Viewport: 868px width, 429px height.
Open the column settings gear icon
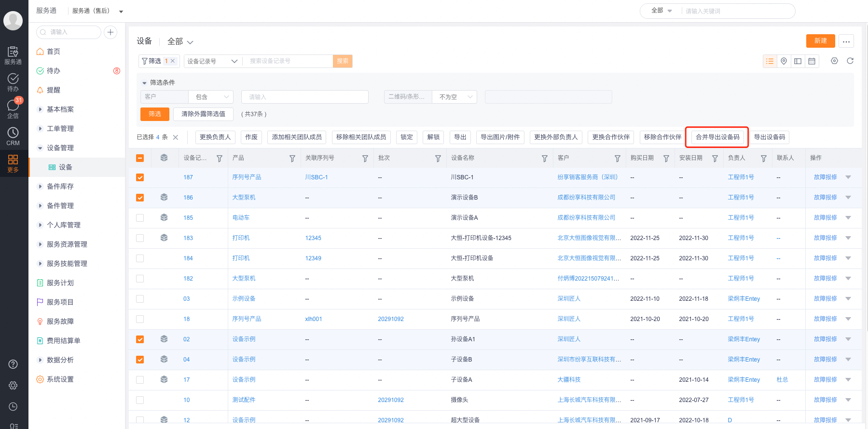pos(835,61)
